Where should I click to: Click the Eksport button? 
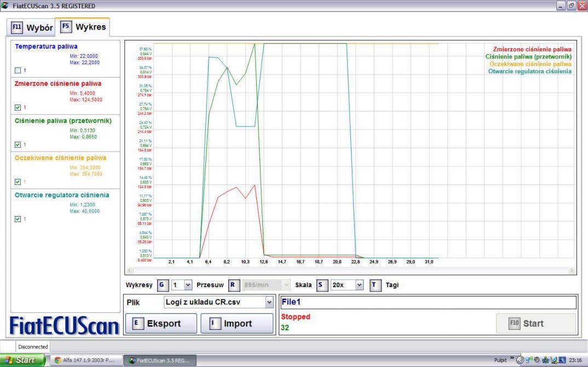161,323
